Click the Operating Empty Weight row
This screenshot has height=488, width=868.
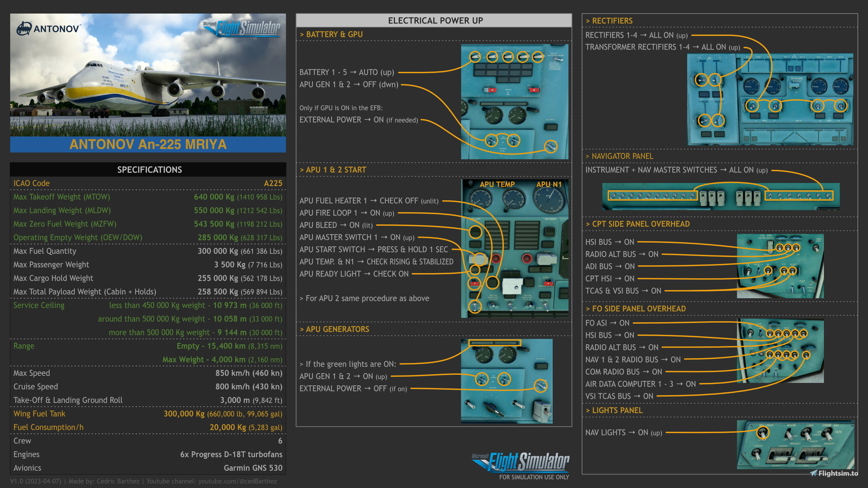tap(148, 238)
